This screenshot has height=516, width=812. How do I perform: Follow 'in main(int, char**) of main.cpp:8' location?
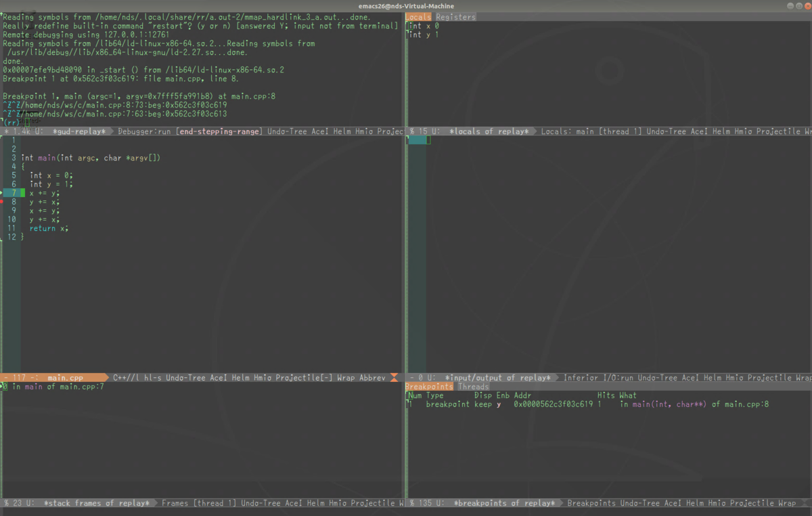694,404
